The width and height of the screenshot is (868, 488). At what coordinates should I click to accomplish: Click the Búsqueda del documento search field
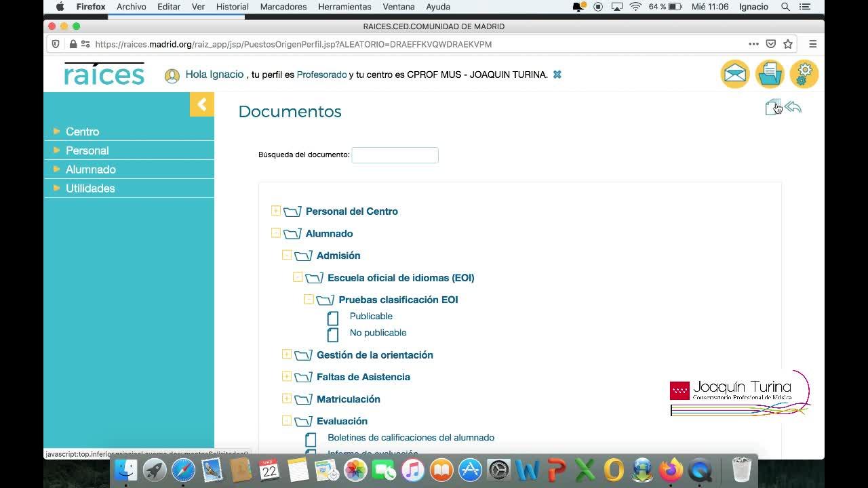[395, 155]
